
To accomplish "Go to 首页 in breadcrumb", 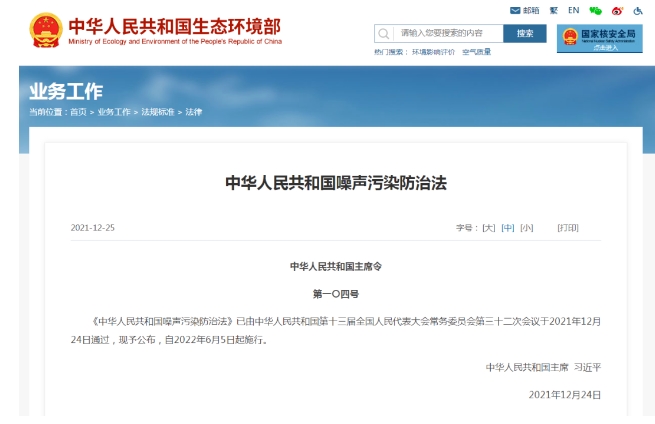I will coord(78,112).
